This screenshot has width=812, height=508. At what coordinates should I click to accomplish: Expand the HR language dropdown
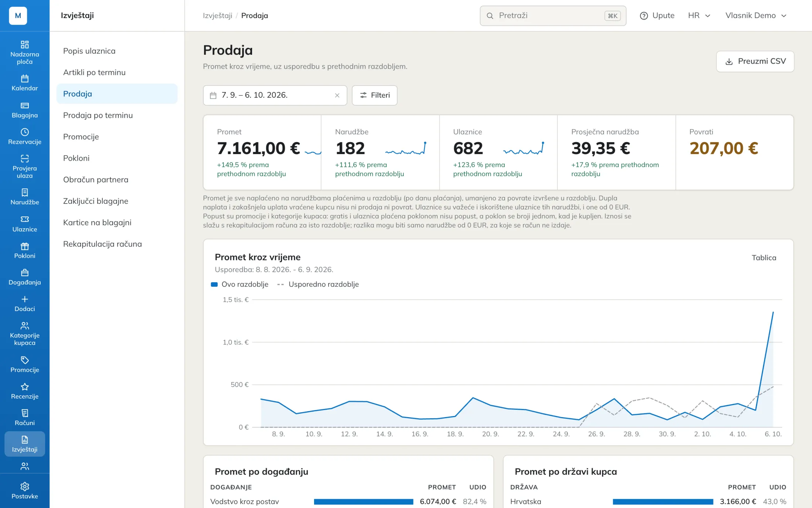coord(699,16)
